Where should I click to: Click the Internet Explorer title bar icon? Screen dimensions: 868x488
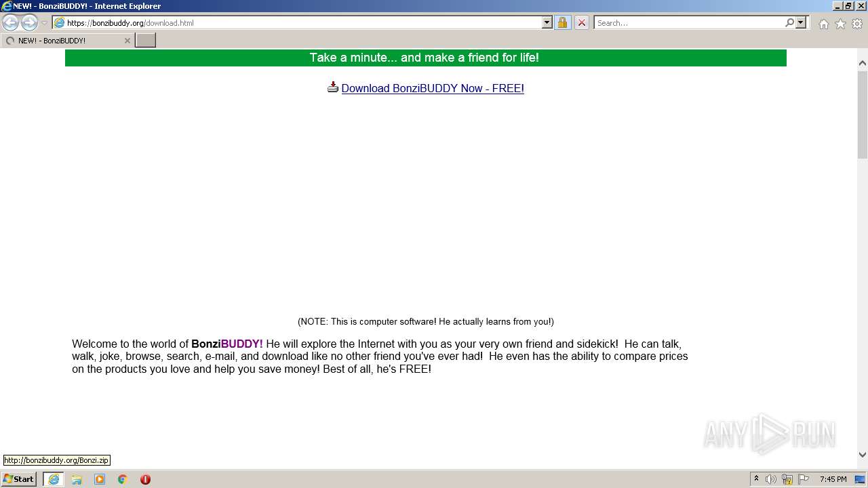click(x=7, y=6)
